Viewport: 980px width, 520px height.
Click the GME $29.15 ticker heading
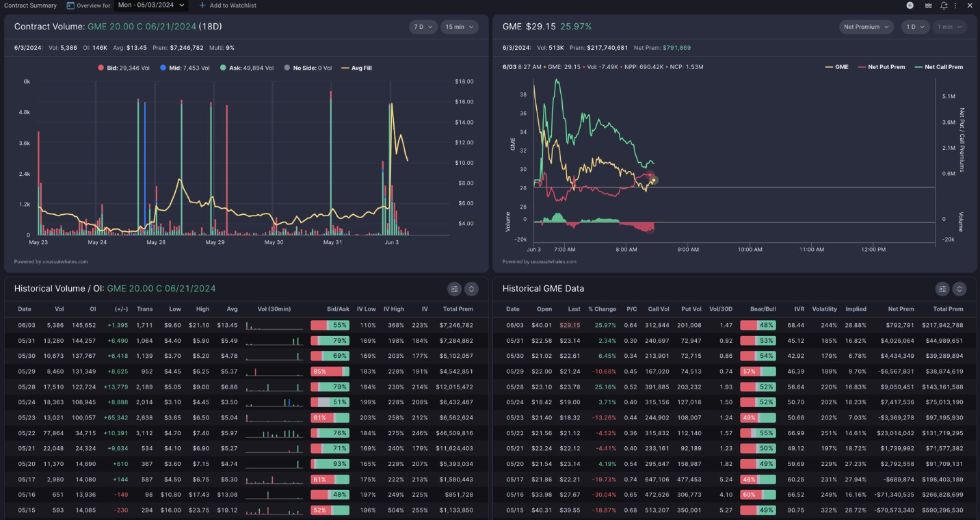click(529, 27)
